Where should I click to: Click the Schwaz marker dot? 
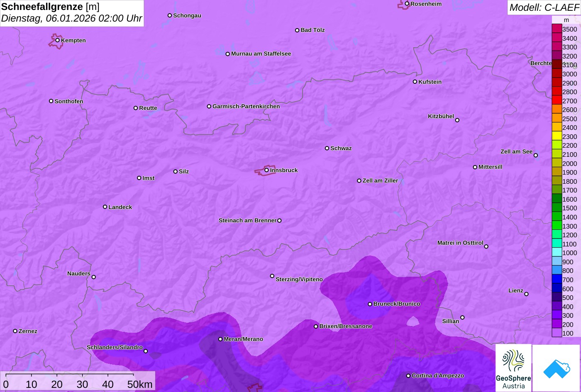tap(327, 148)
